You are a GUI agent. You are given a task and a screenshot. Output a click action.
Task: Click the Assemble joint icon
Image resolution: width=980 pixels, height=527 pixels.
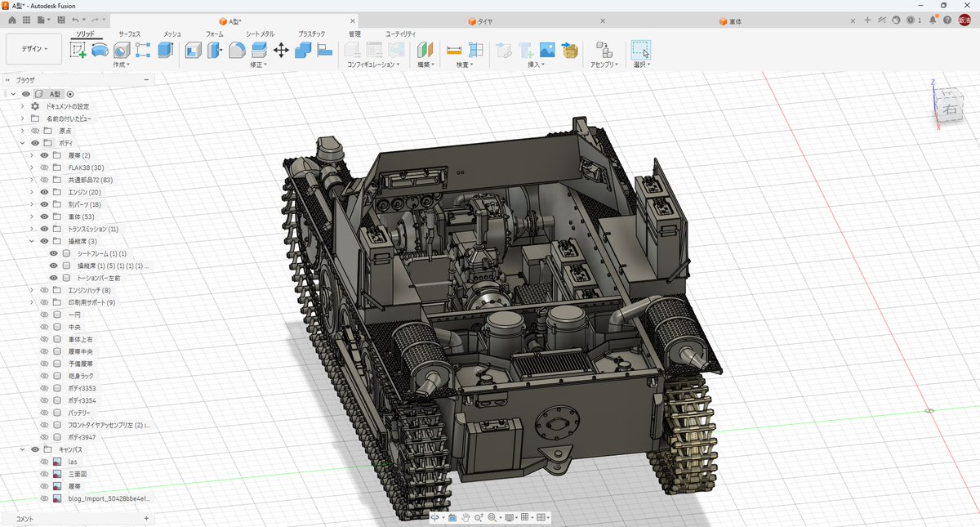[x=604, y=51]
